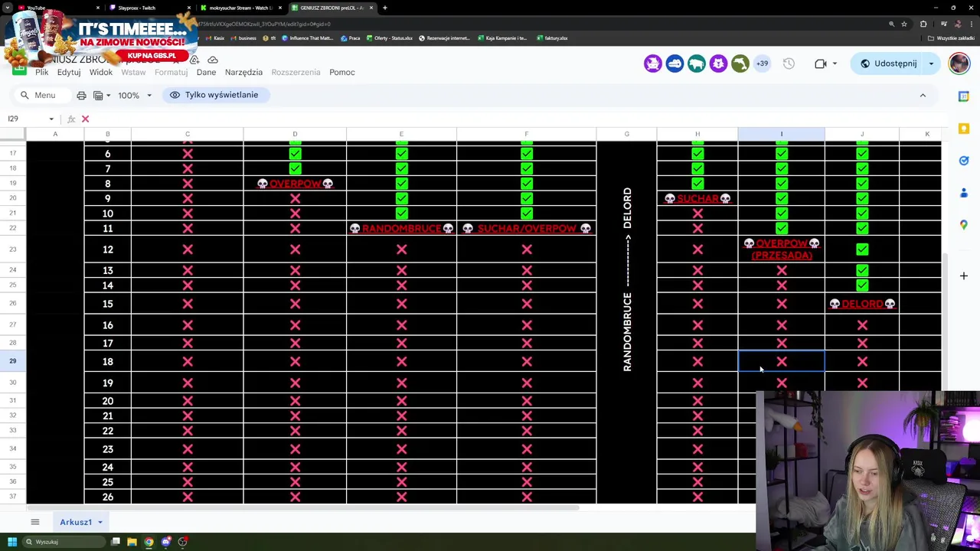The height and width of the screenshot is (551, 980).
Task: Open Google account profile picture
Action: tap(959, 64)
